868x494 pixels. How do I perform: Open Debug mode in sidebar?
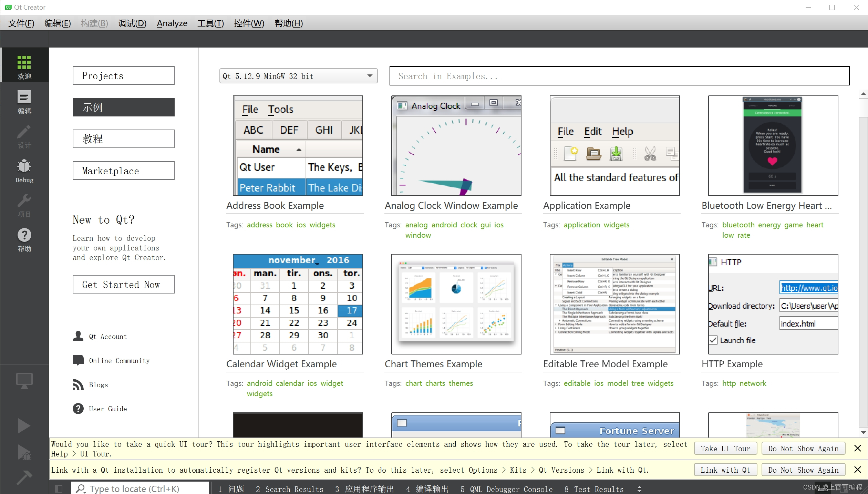(24, 171)
